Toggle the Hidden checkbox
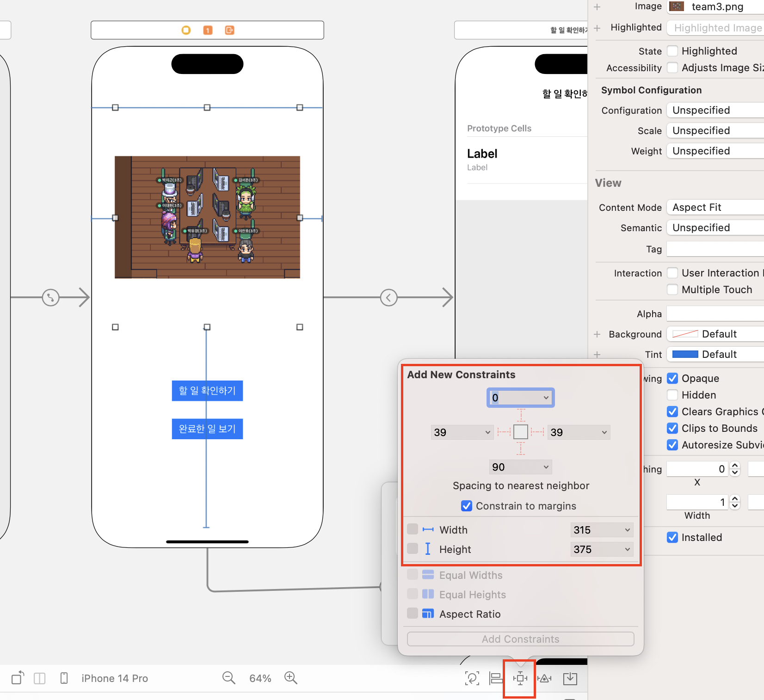The width and height of the screenshot is (764, 700). 672,395
